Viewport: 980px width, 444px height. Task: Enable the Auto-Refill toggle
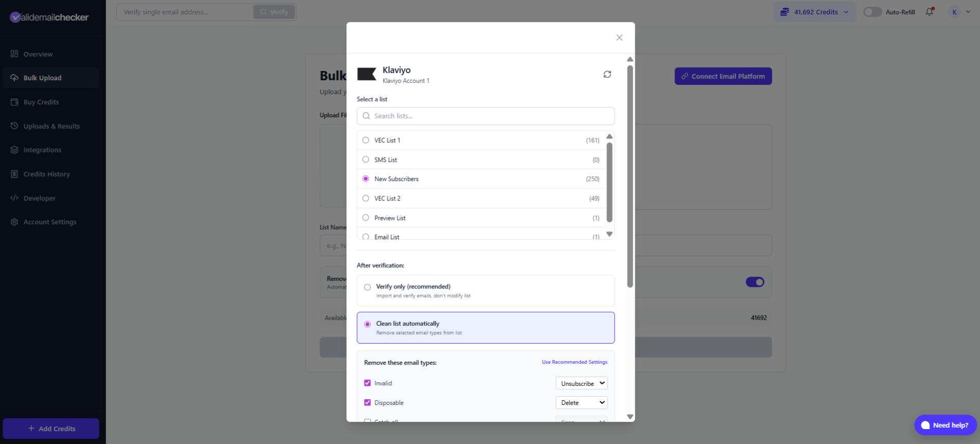click(x=872, y=11)
